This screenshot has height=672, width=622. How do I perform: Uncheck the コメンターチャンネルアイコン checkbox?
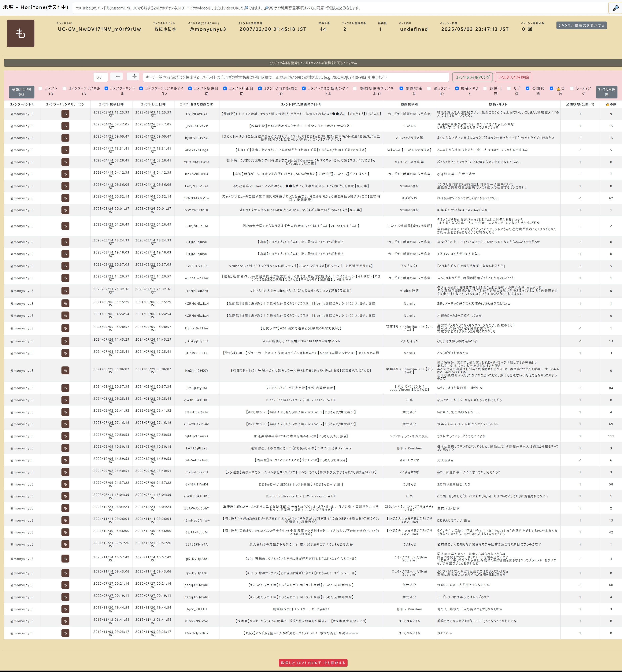coord(141,88)
